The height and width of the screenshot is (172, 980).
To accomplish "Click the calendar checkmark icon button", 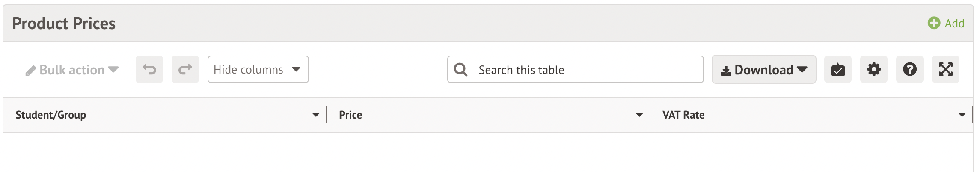I will [x=837, y=69].
